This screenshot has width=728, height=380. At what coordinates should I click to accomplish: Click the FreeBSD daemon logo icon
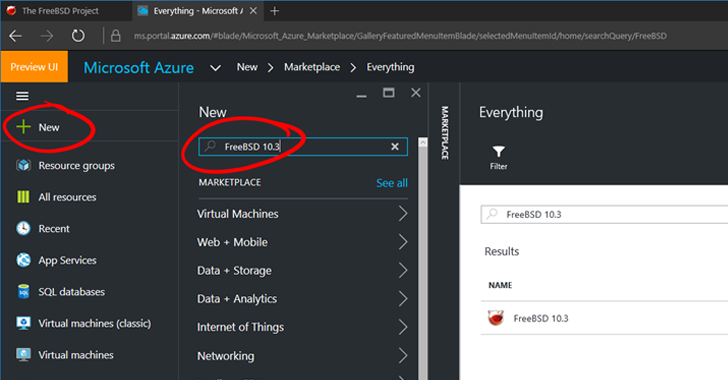point(495,318)
